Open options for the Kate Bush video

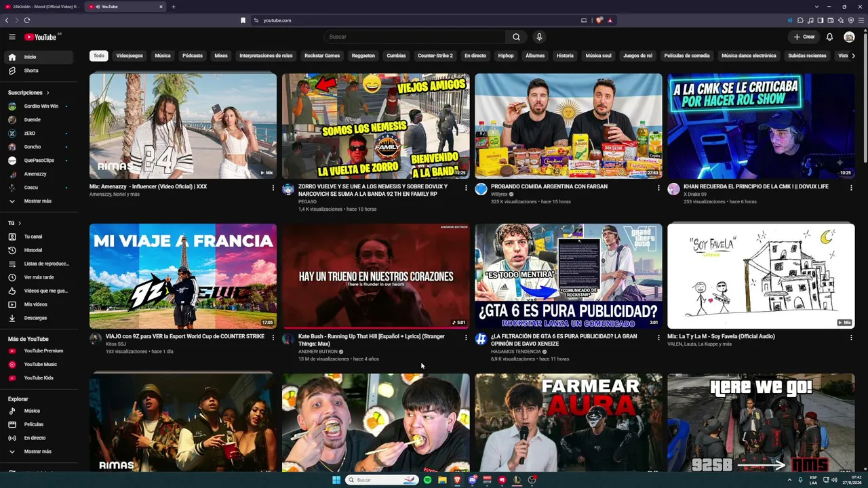tap(466, 338)
